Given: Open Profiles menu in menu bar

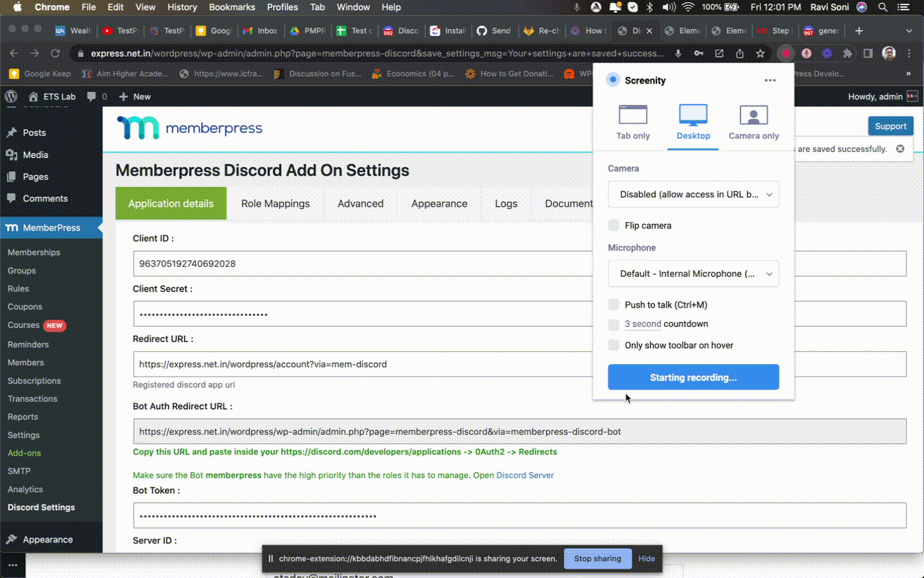Looking at the screenshot, I should point(282,7).
